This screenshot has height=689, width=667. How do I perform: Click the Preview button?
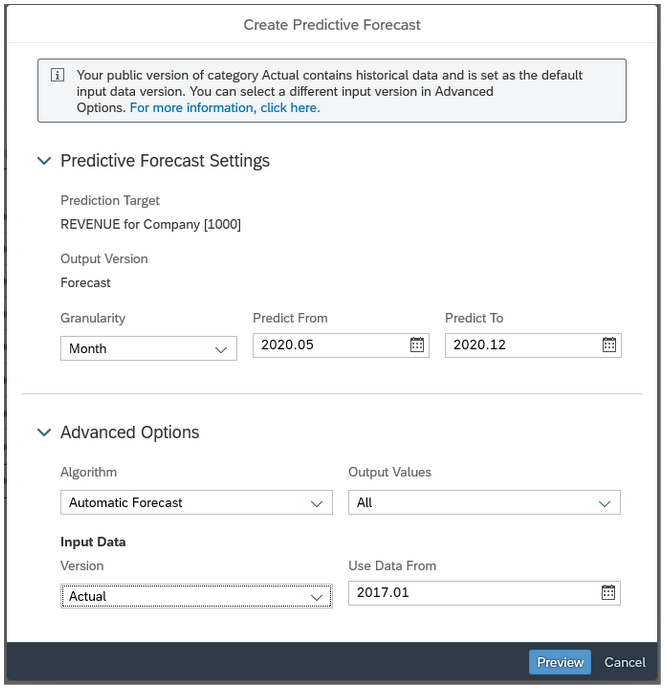pos(560,662)
